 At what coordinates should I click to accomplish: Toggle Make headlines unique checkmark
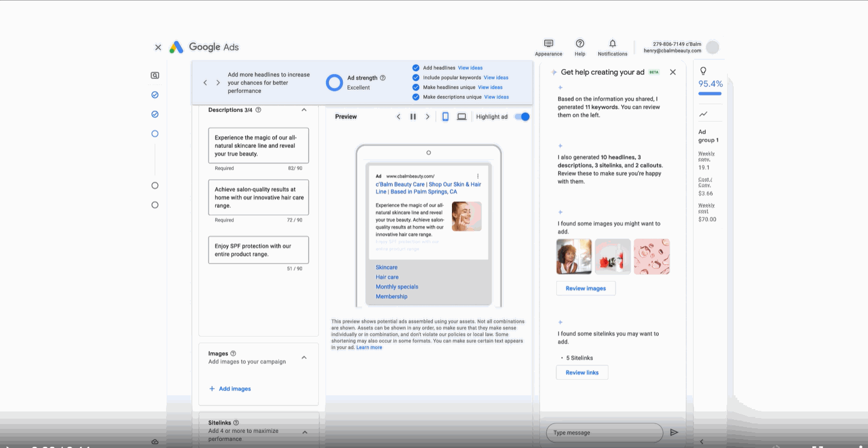pyautogui.click(x=416, y=87)
